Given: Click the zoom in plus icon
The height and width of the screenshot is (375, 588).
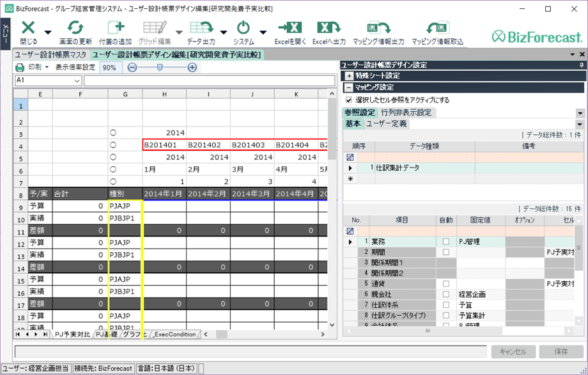Looking at the screenshot, I should pos(192,68).
